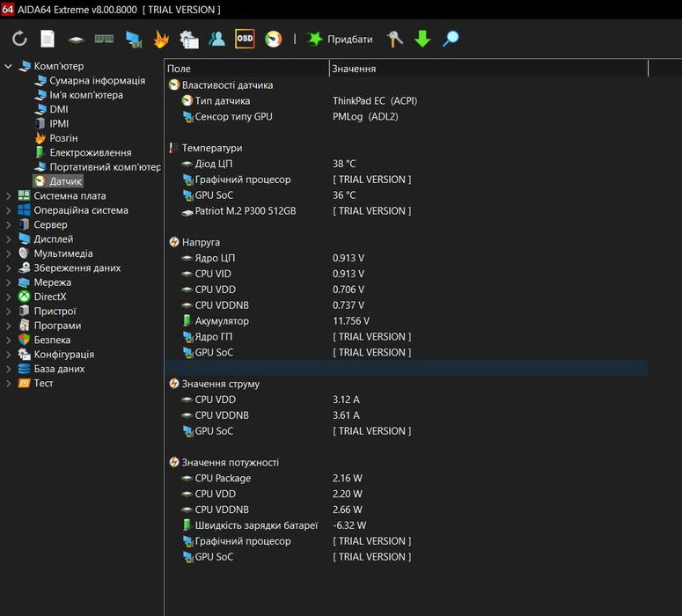Open the OSD panel icon
The height and width of the screenshot is (616, 682).
[x=245, y=39]
